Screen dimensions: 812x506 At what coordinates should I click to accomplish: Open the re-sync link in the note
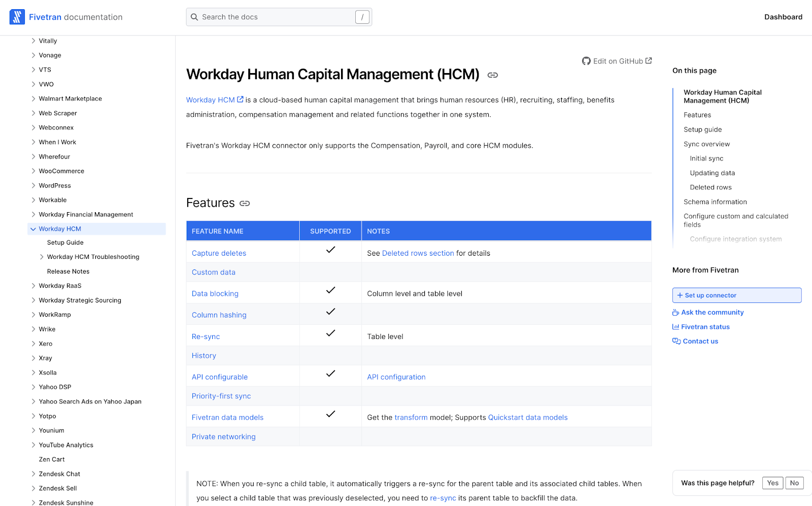click(x=443, y=498)
